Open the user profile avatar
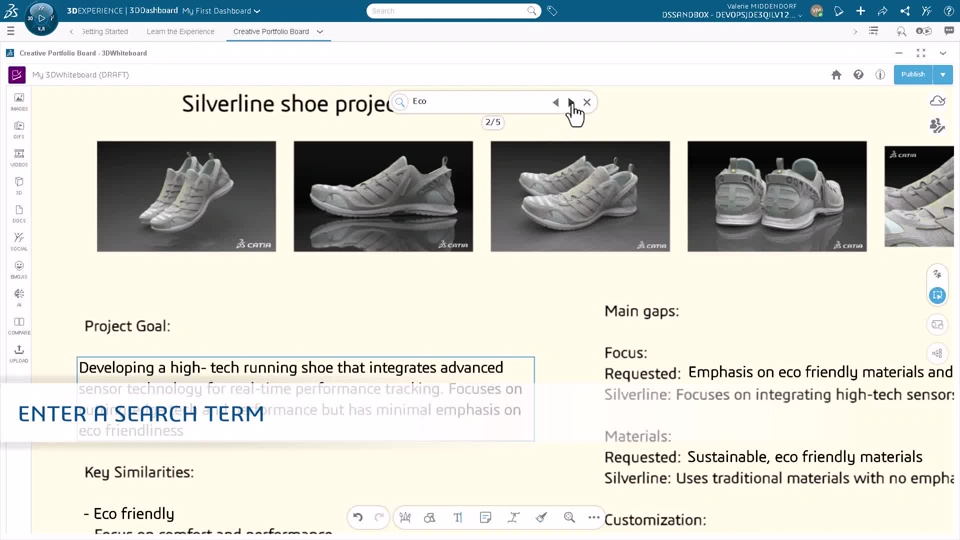This screenshot has height=540, width=960. click(x=816, y=11)
